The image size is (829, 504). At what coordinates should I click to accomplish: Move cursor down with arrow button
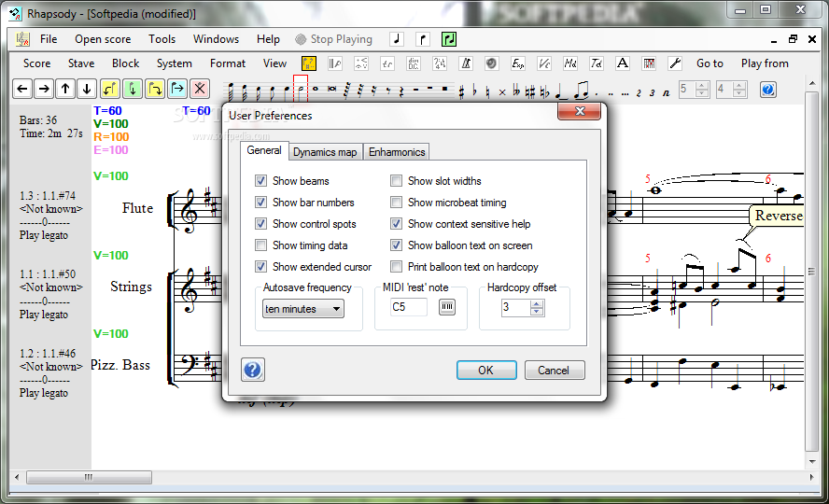pos(87,89)
